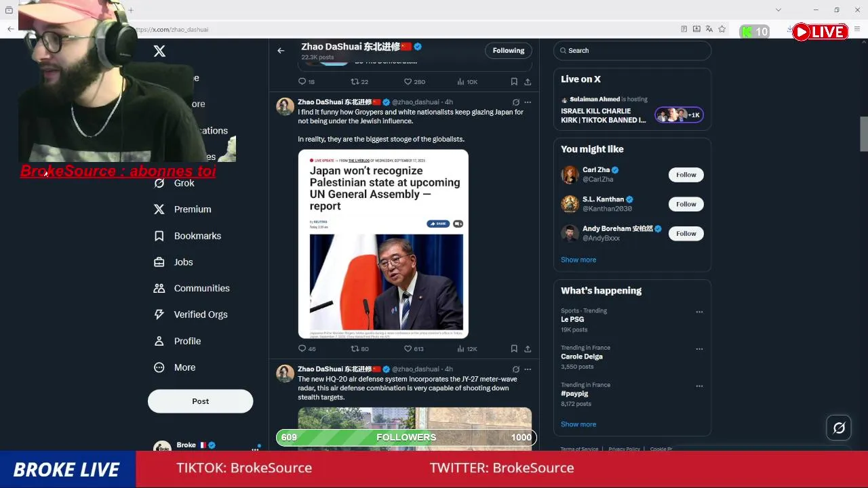Share the Japan Groypers post
868x488 pixels.
coord(528,348)
